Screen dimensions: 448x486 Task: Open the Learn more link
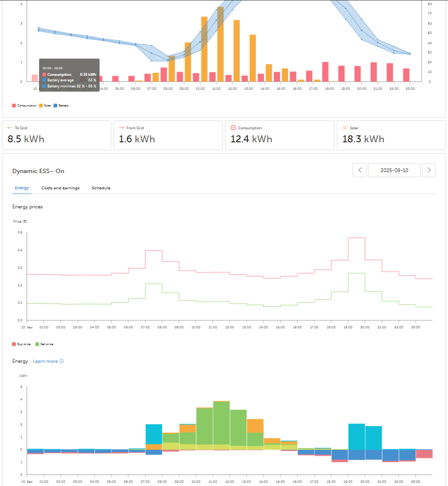pos(45,361)
